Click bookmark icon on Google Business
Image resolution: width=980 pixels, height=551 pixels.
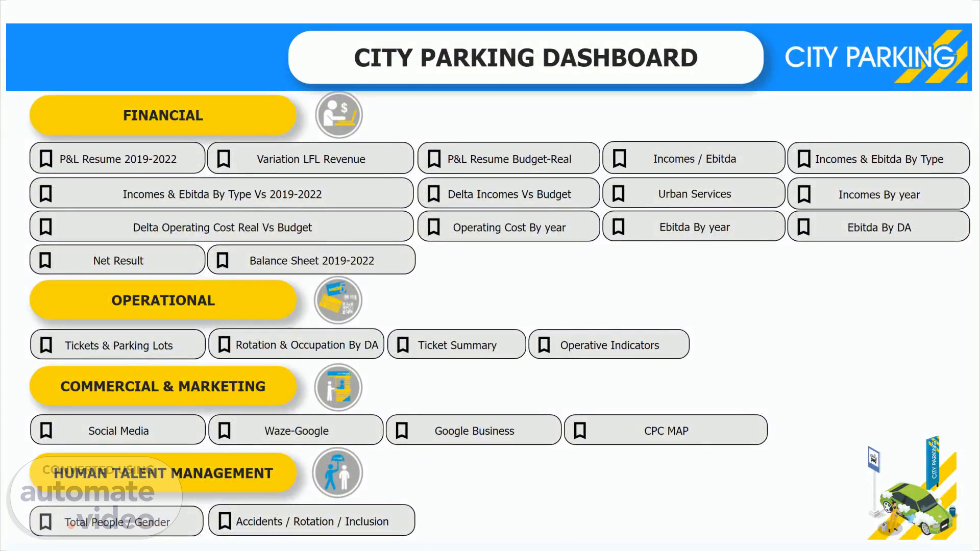point(402,430)
